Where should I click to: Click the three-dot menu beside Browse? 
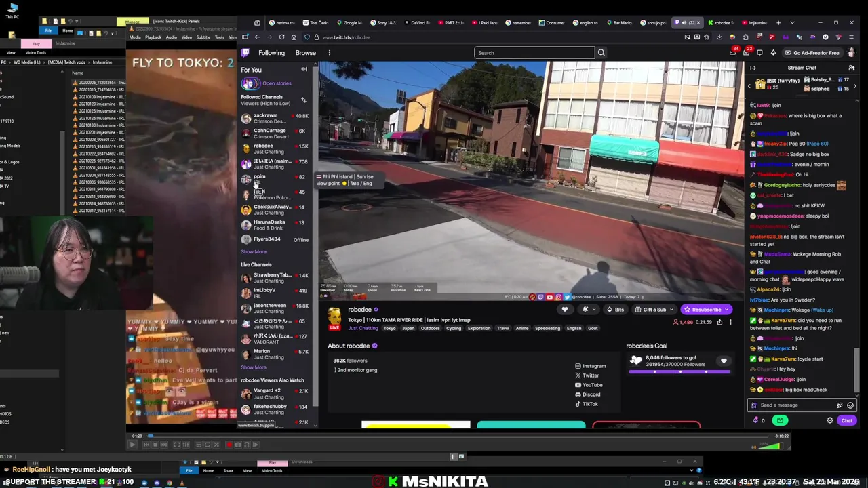pyautogui.click(x=329, y=53)
